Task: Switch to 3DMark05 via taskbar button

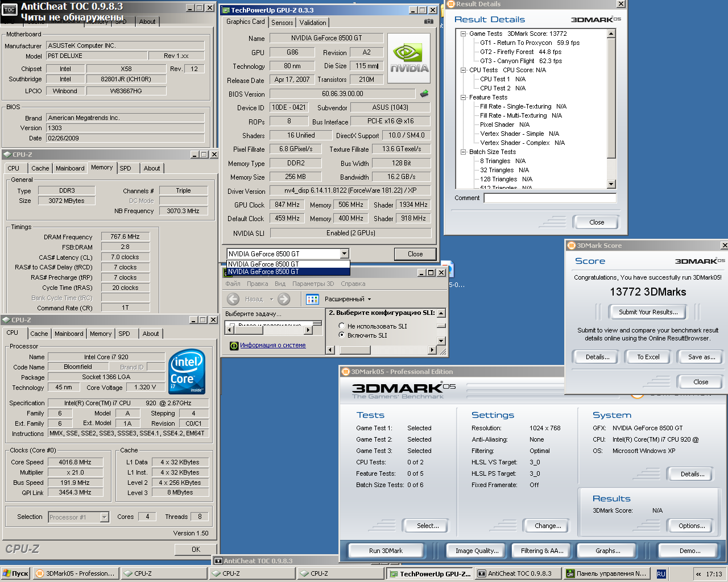Action: [76, 573]
